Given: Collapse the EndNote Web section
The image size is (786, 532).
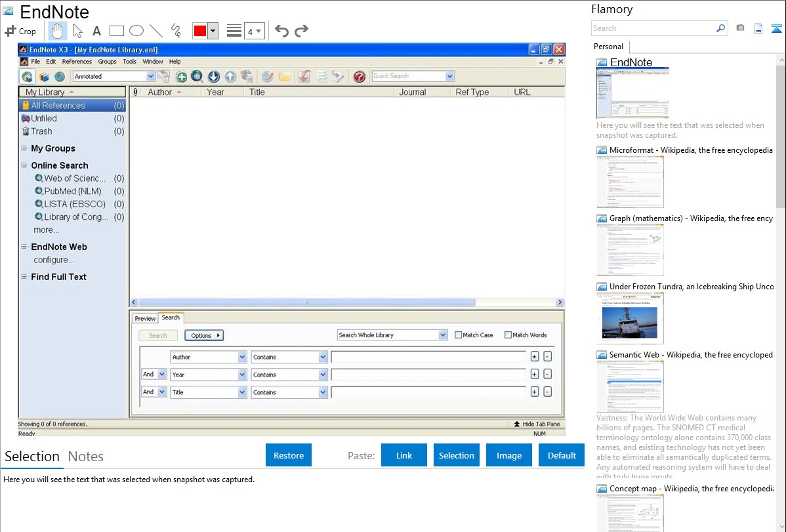Looking at the screenshot, I should pyautogui.click(x=24, y=247).
